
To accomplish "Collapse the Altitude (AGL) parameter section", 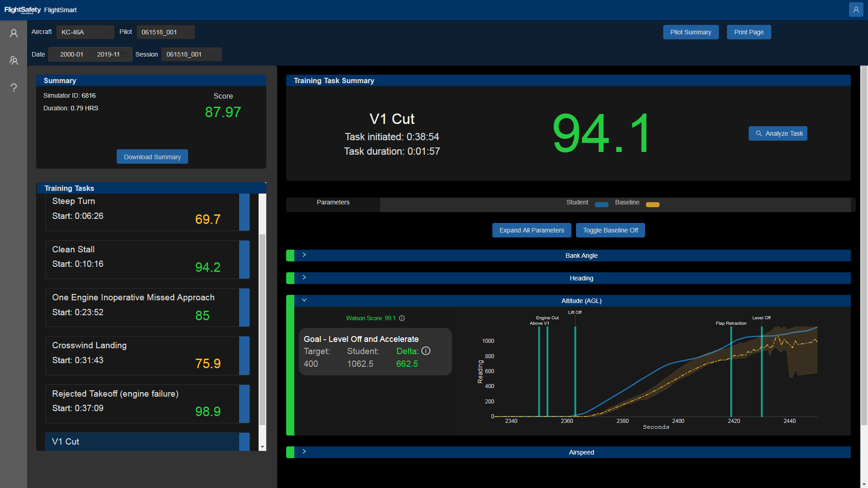I will pyautogui.click(x=304, y=300).
